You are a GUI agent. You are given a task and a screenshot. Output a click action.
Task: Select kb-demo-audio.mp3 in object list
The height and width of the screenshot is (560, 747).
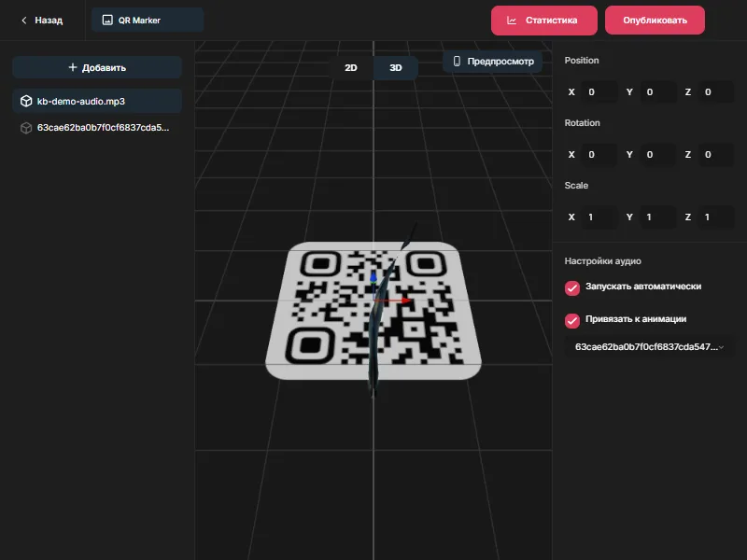tap(97, 101)
